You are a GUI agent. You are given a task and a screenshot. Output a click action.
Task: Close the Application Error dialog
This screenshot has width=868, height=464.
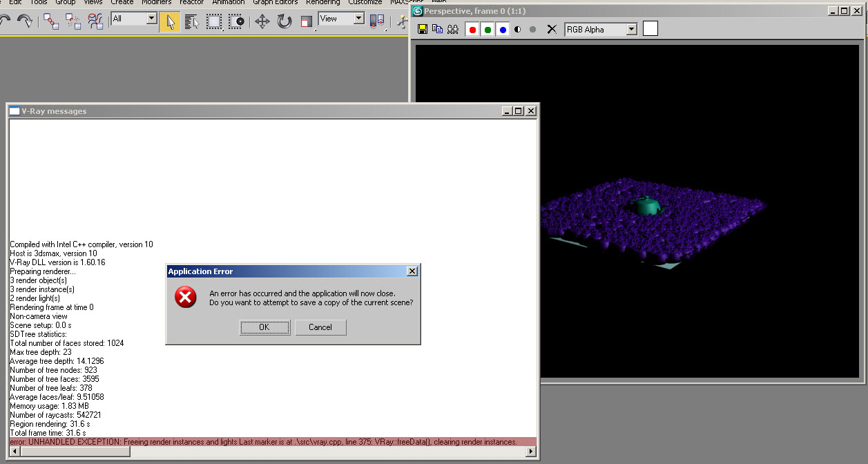coord(412,271)
